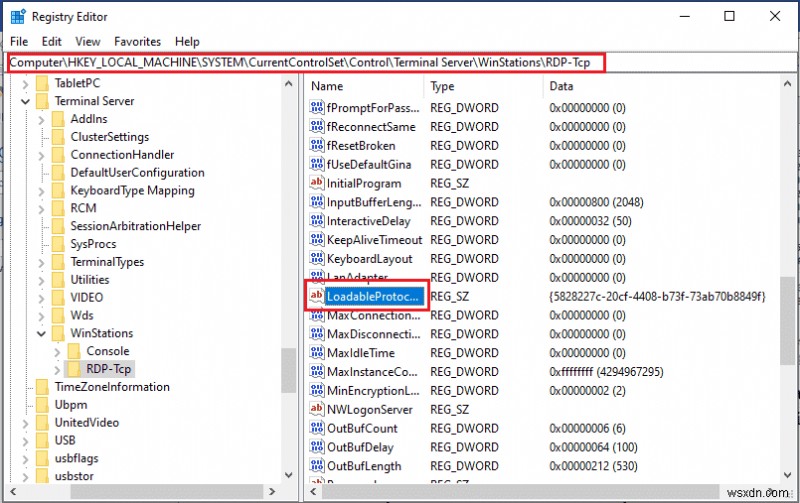This screenshot has width=800, height=503.
Task: Click the DWORD icon of InteractiveDelay value
Action: [317, 221]
